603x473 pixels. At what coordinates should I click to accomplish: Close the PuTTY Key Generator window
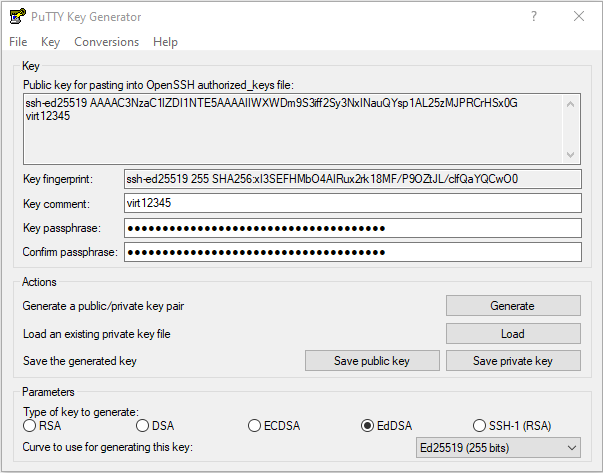tap(579, 17)
